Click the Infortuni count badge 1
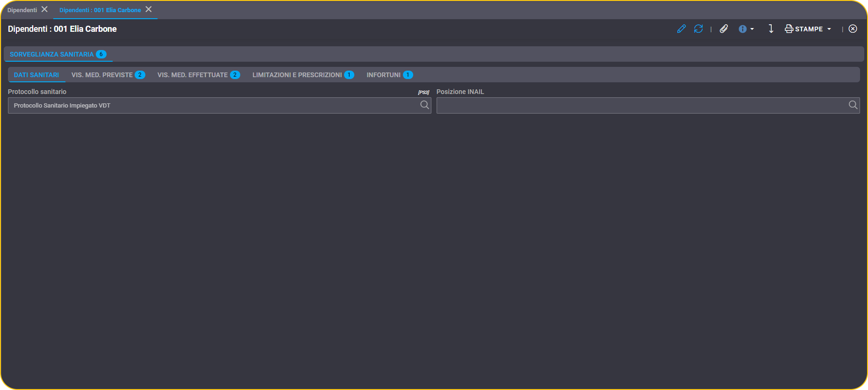868x390 pixels. pos(408,75)
